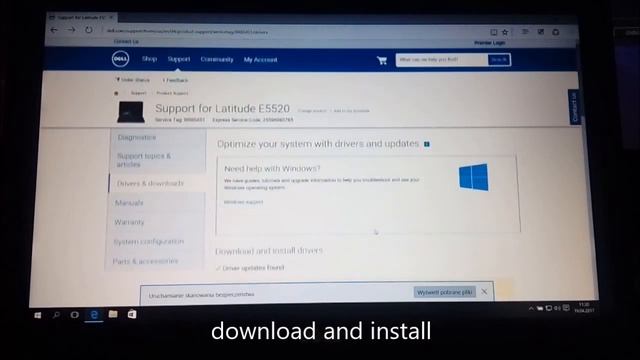Click the taskbar clock
This screenshot has width=640, height=360.
tap(584, 308)
